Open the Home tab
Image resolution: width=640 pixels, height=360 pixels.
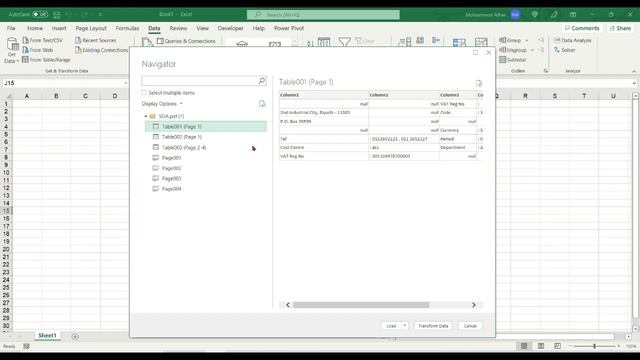tap(35, 28)
